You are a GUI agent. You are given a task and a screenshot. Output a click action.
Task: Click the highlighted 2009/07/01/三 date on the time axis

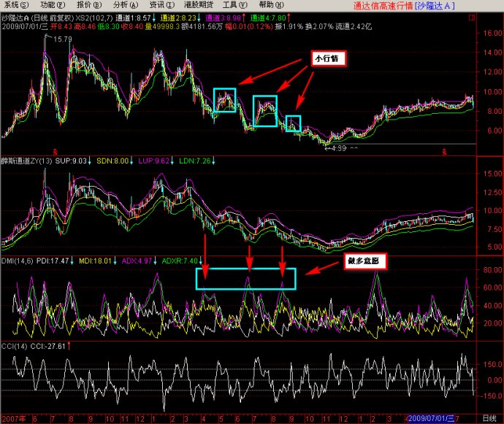[432, 419]
